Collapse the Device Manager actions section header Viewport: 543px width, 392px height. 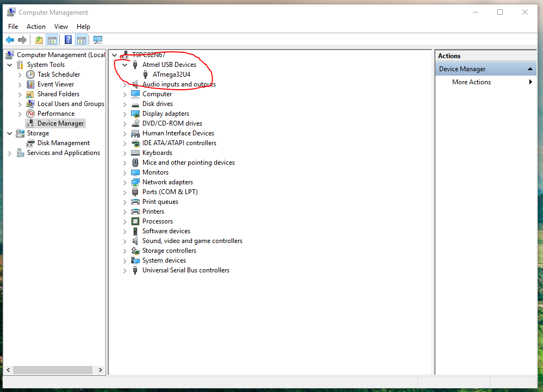(530, 69)
